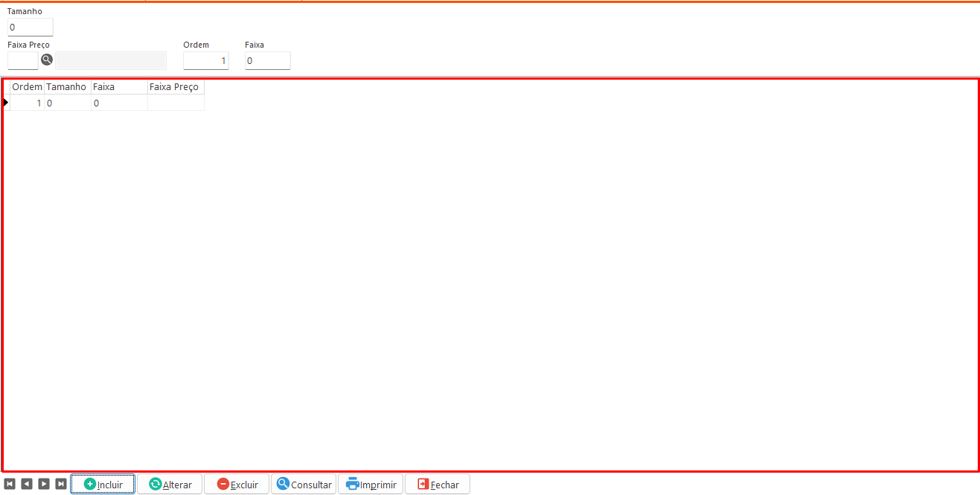
Task: Click the Imprimir print button
Action: [x=371, y=484]
